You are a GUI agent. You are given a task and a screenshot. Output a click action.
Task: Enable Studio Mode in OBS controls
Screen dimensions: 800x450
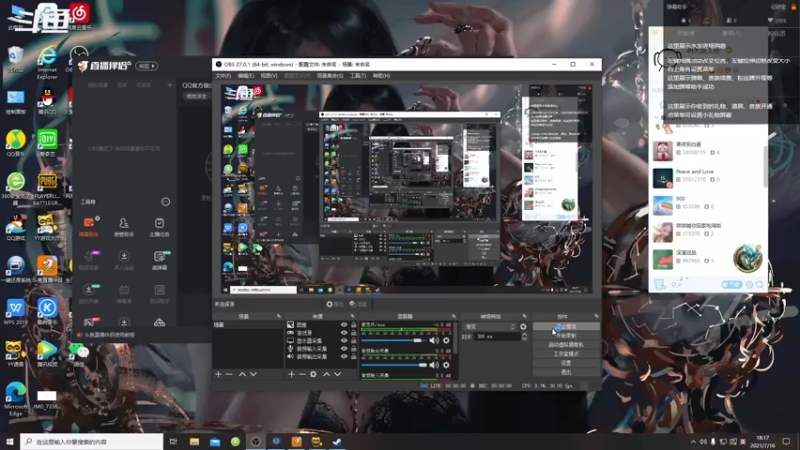pos(566,354)
